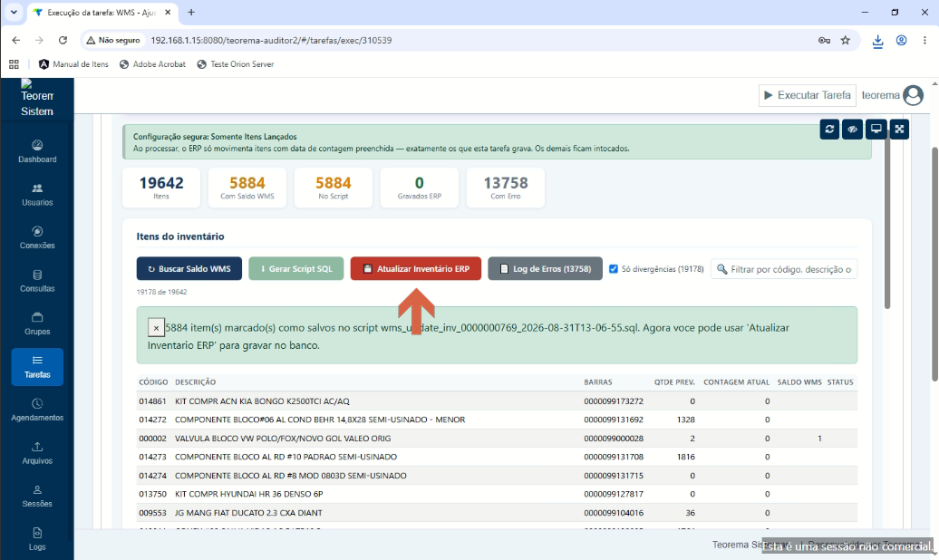
Task: Open the Arquivos sidebar item
Action: click(37, 453)
